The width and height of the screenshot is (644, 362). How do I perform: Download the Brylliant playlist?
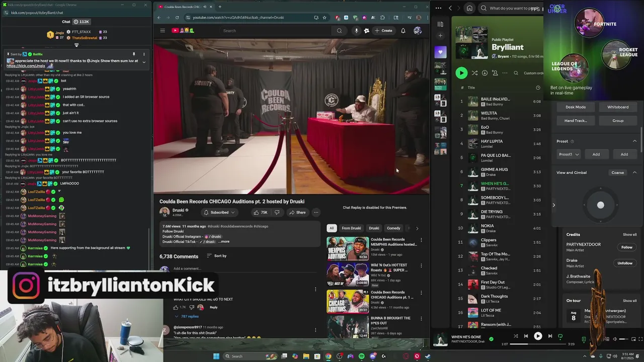[485, 73]
